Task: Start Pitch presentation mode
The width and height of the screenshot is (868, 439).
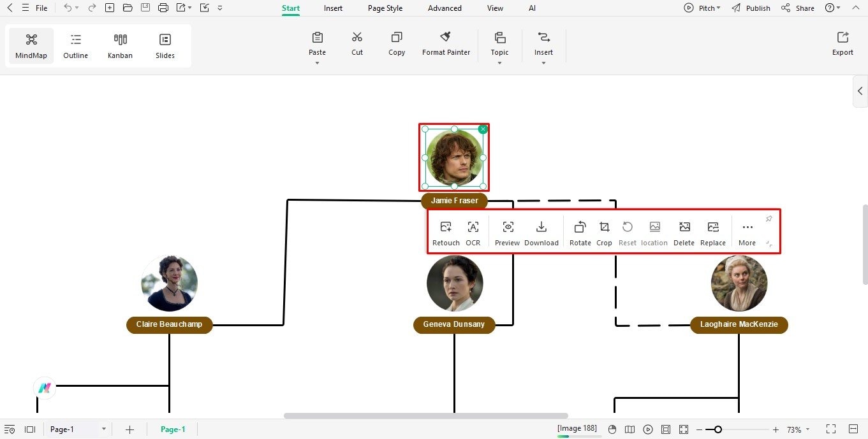Action: tap(702, 8)
